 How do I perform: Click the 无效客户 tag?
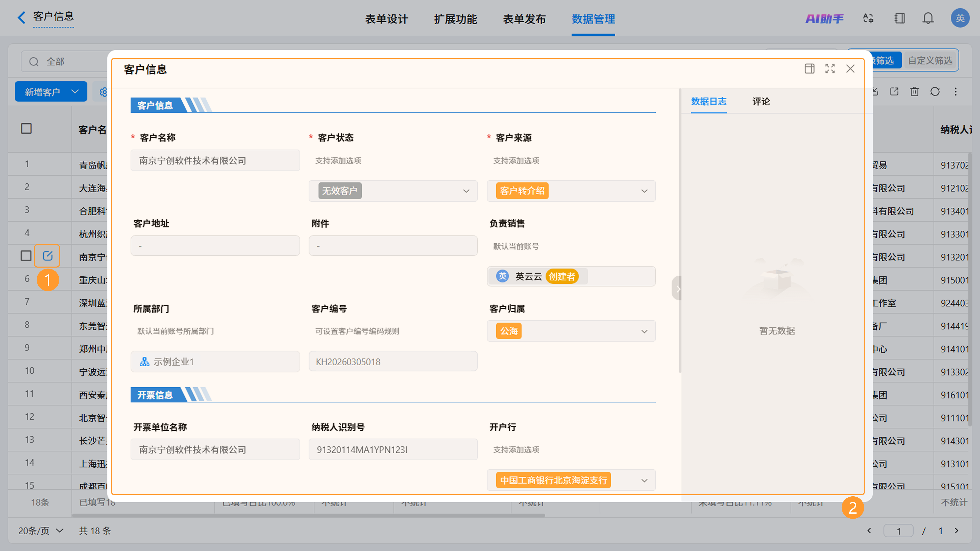click(x=340, y=191)
